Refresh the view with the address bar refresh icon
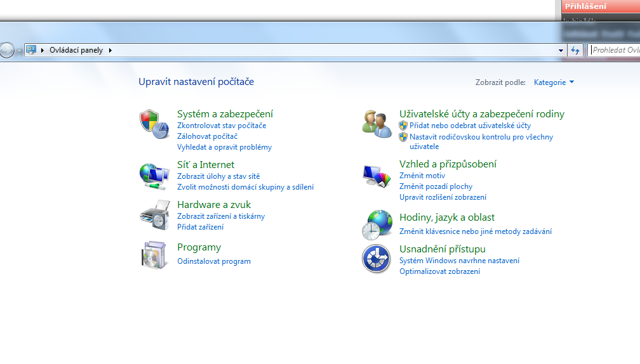This screenshot has width=640, height=364. coord(575,50)
